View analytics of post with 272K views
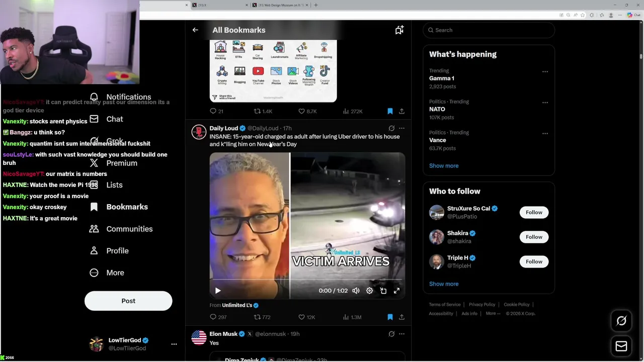The width and height of the screenshot is (644, 362). pyautogui.click(x=352, y=111)
